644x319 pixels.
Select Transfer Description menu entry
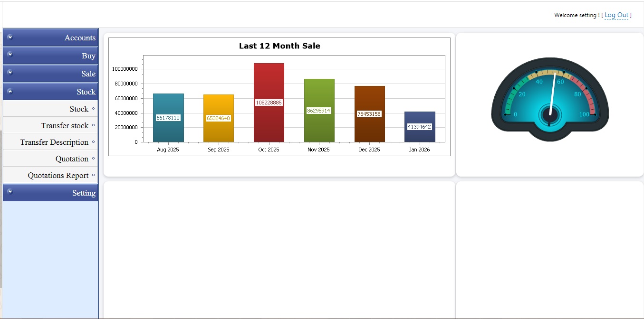[54, 142]
